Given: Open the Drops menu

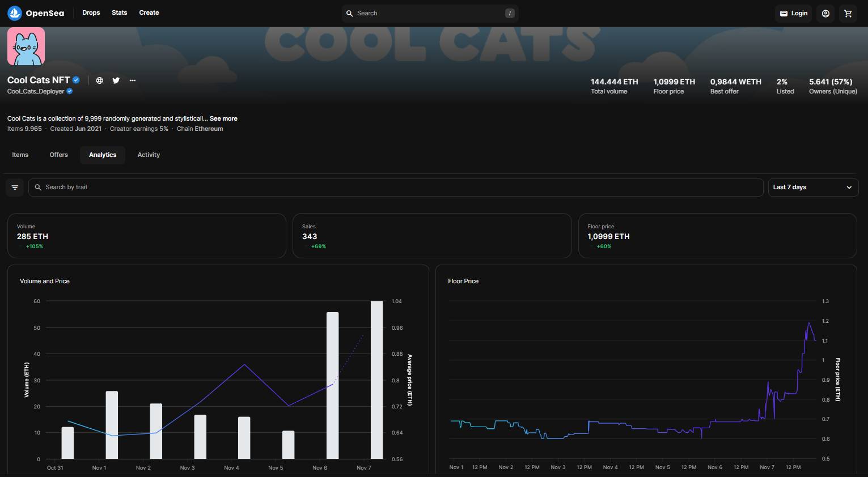Looking at the screenshot, I should click(x=91, y=12).
